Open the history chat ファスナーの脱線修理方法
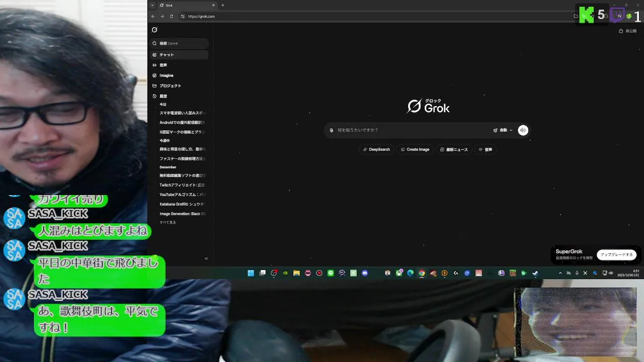The image size is (644, 362). point(183,158)
